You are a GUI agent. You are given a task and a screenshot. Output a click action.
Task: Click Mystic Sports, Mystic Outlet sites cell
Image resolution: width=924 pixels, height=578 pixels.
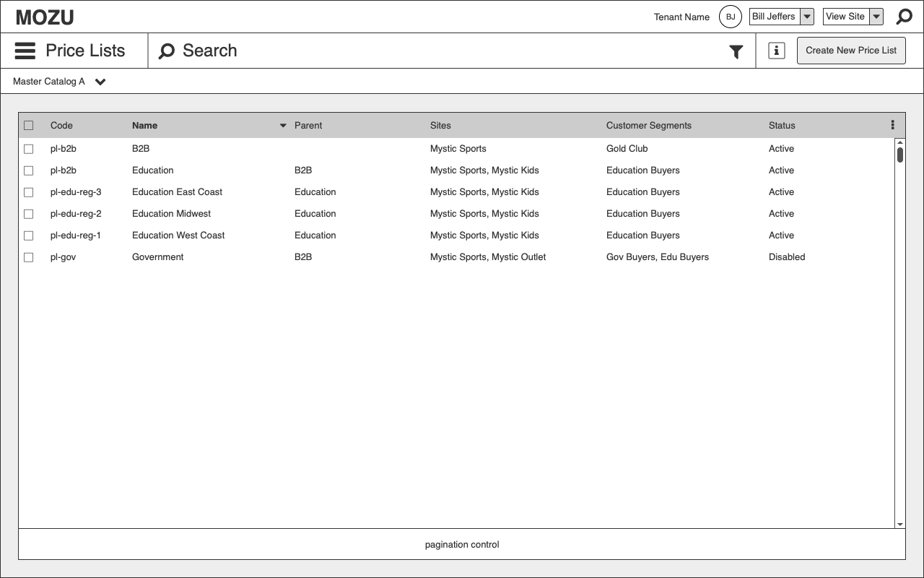point(488,257)
